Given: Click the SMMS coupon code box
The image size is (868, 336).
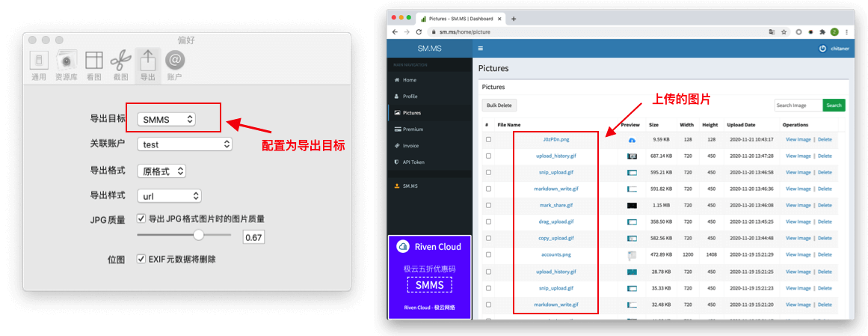Looking at the screenshot, I should click(430, 285).
